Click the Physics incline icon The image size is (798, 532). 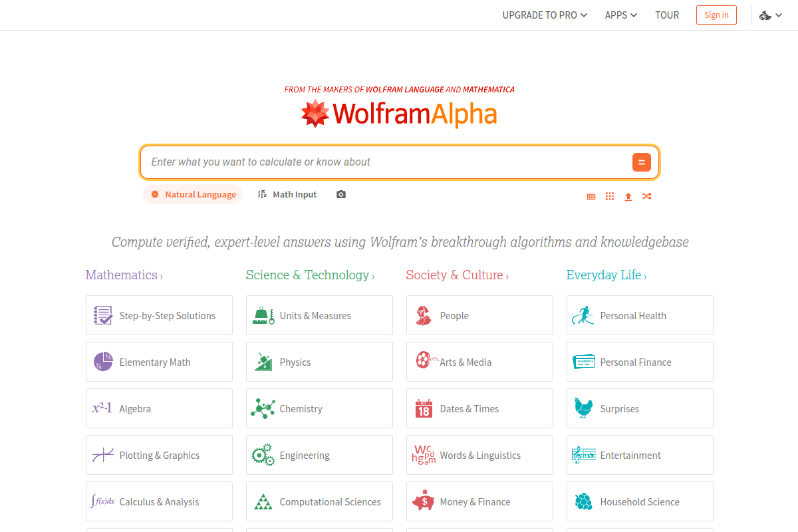[263, 362]
